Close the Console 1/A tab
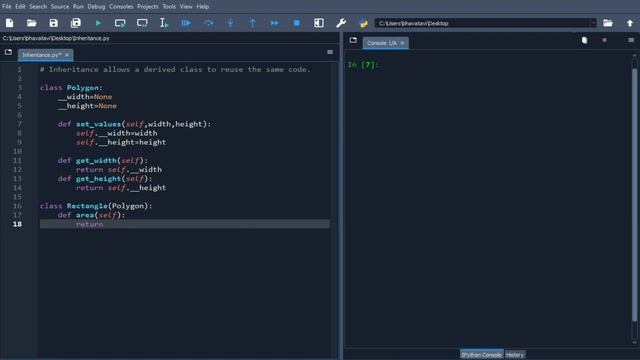 402,43
